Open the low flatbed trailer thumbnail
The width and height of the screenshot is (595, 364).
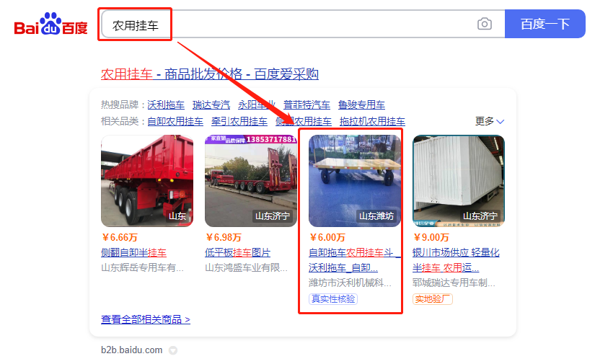[x=251, y=181]
